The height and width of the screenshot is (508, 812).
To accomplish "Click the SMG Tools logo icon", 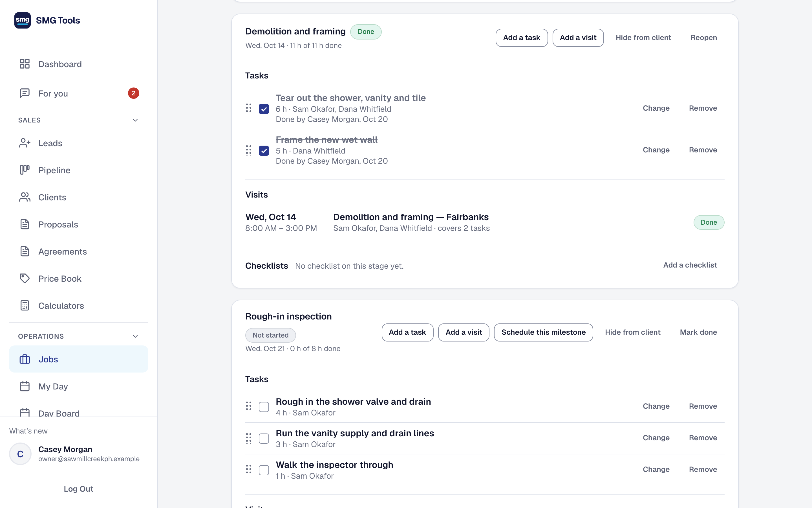I will [x=23, y=20].
